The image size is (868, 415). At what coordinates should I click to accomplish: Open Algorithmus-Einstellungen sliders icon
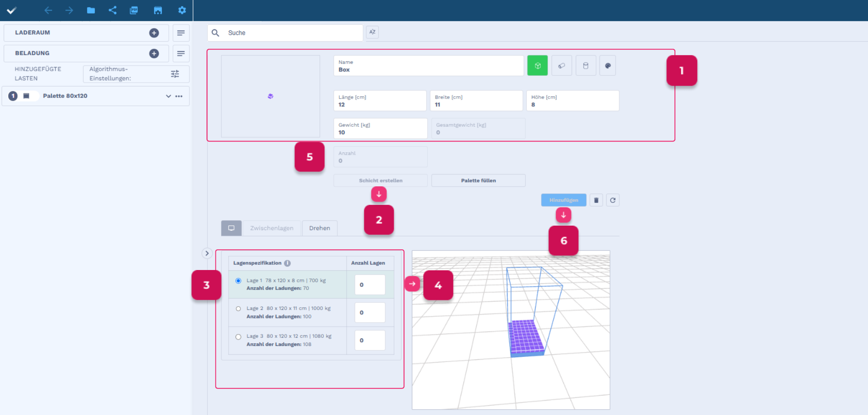175,74
